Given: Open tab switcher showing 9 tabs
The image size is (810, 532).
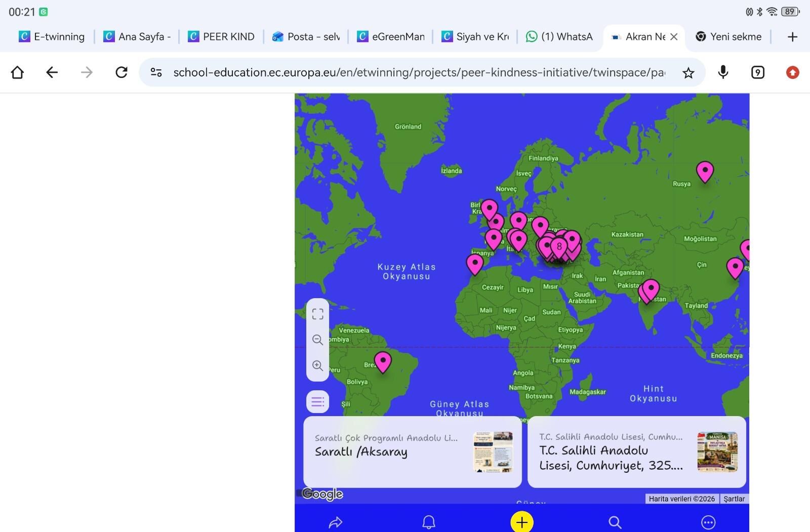Looking at the screenshot, I should coord(757,72).
